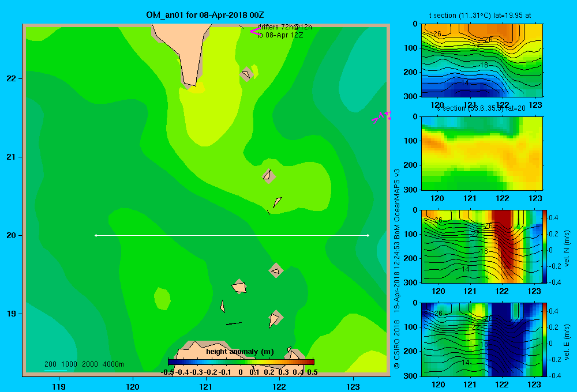Click the latitude 19 label on the main map axis
This screenshot has width=577, height=392.
coord(11,314)
